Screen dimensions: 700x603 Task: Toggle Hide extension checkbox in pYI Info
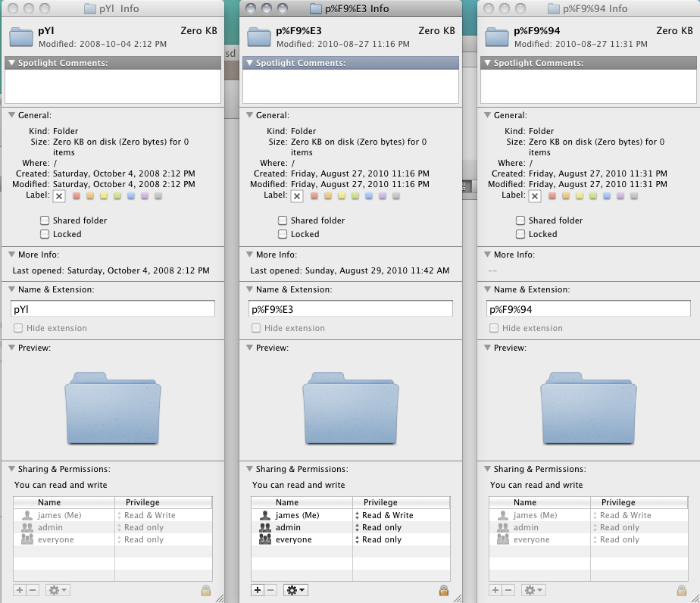pyautogui.click(x=18, y=328)
